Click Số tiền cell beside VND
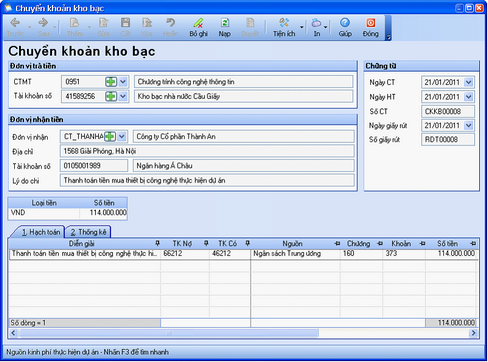Viewport: 488px width, 362px height. [x=103, y=213]
